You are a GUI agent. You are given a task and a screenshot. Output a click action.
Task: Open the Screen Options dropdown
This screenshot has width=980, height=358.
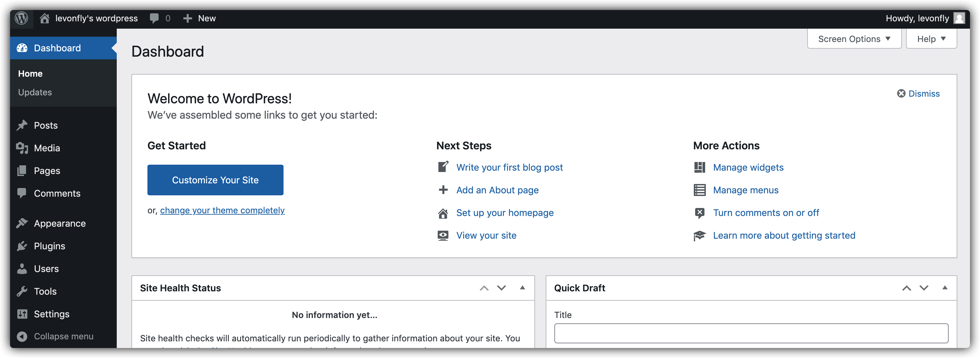click(854, 39)
